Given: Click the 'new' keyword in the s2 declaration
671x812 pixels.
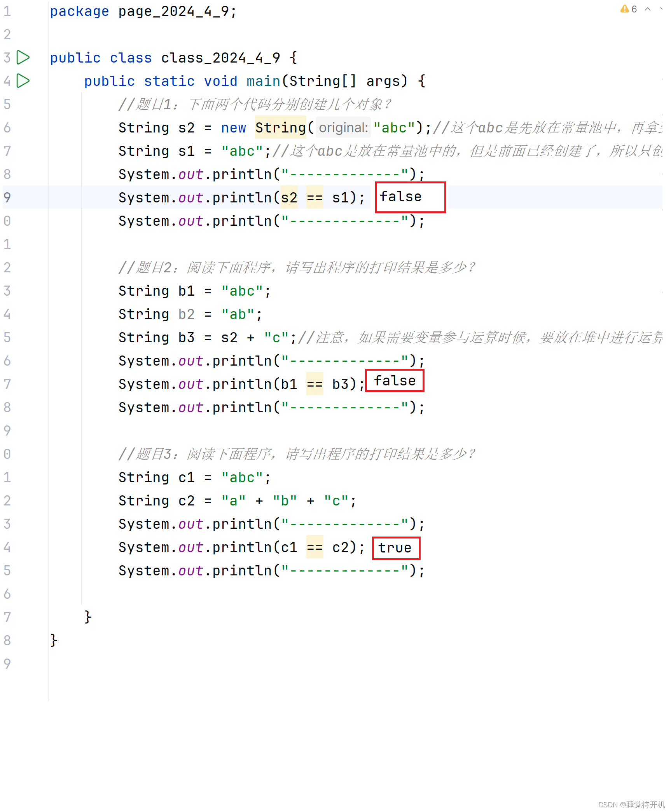Looking at the screenshot, I should pos(233,128).
